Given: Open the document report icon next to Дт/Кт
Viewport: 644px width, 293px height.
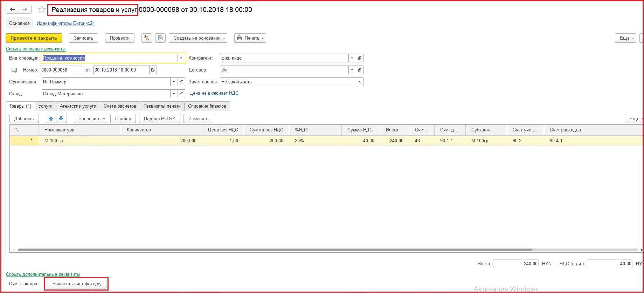Looking at the screenshot, I should point(160,38).
